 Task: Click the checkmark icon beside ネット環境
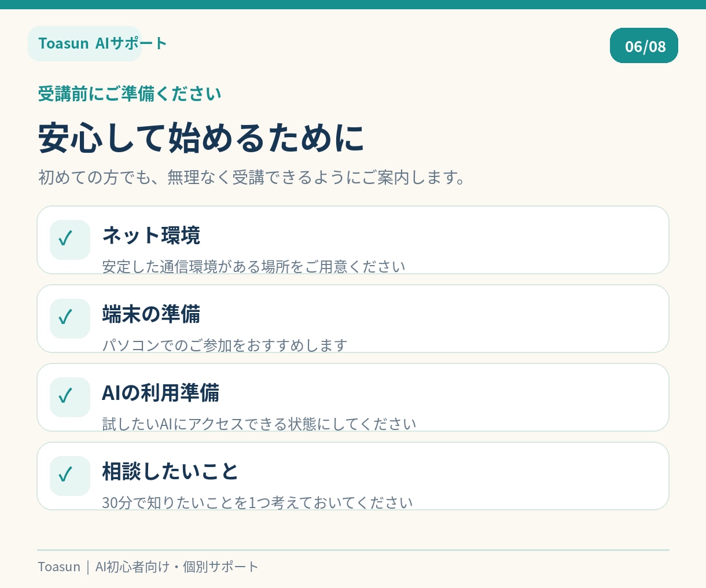(x=70, y=240)
